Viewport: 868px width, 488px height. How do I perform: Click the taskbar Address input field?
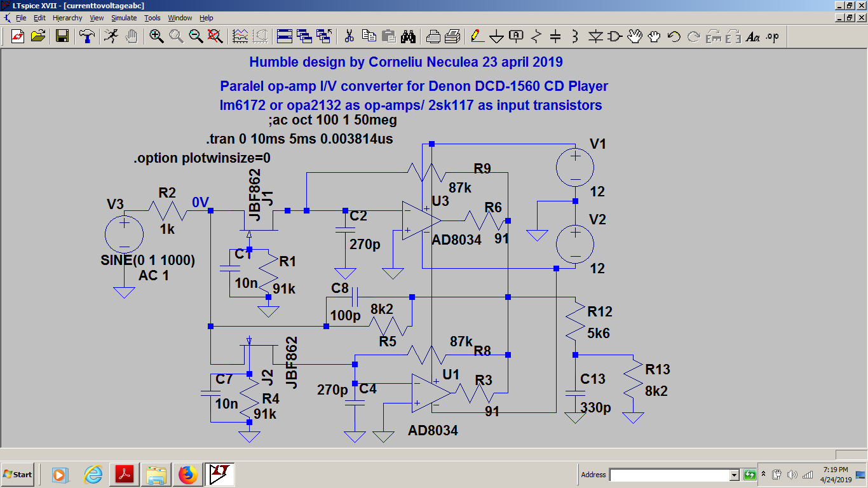coord(669,475)
